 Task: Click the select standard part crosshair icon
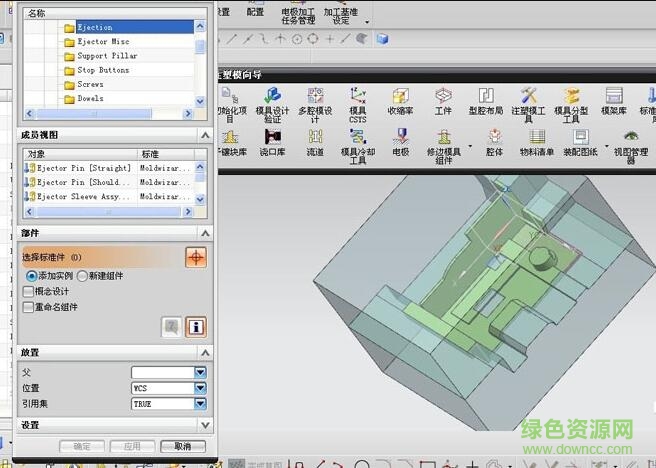point(196,257)
